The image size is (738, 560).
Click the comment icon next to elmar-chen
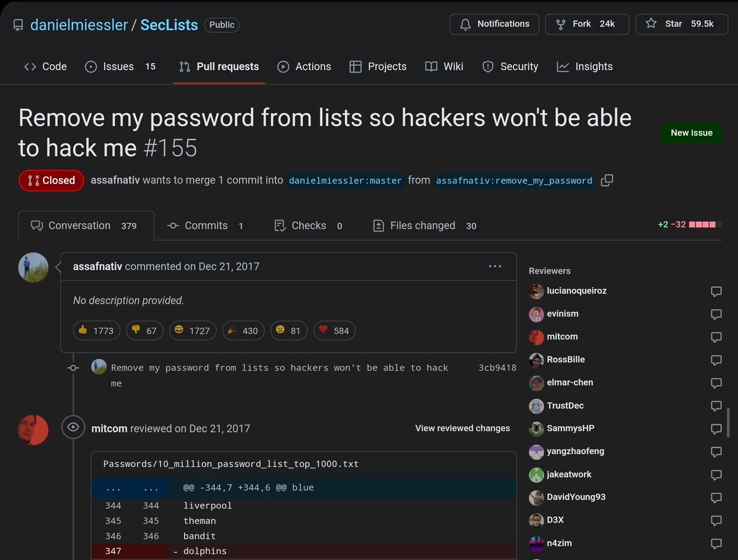coord(716,383)
